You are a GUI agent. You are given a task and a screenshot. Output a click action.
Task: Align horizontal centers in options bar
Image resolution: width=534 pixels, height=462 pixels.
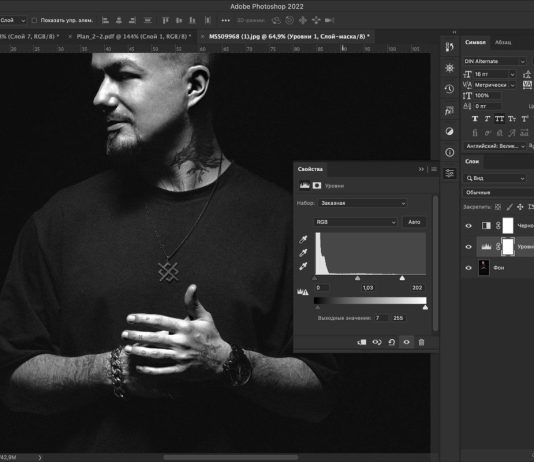[x=119, y=20]
